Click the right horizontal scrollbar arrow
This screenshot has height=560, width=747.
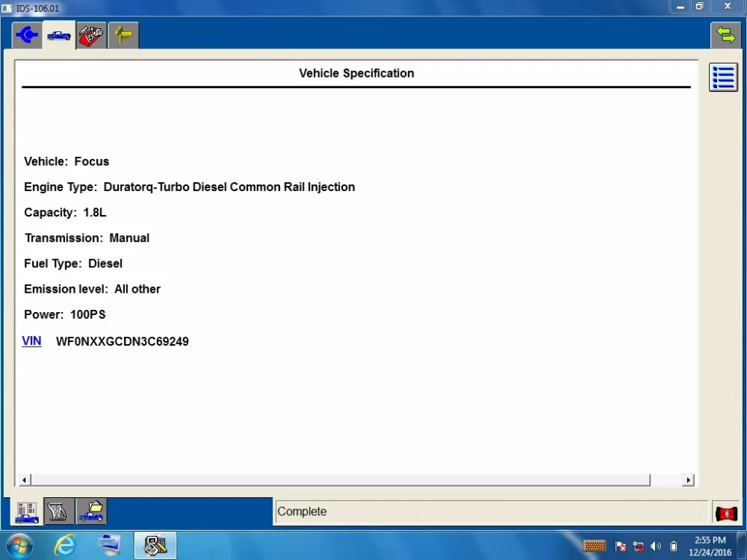[x=686, y=479]
